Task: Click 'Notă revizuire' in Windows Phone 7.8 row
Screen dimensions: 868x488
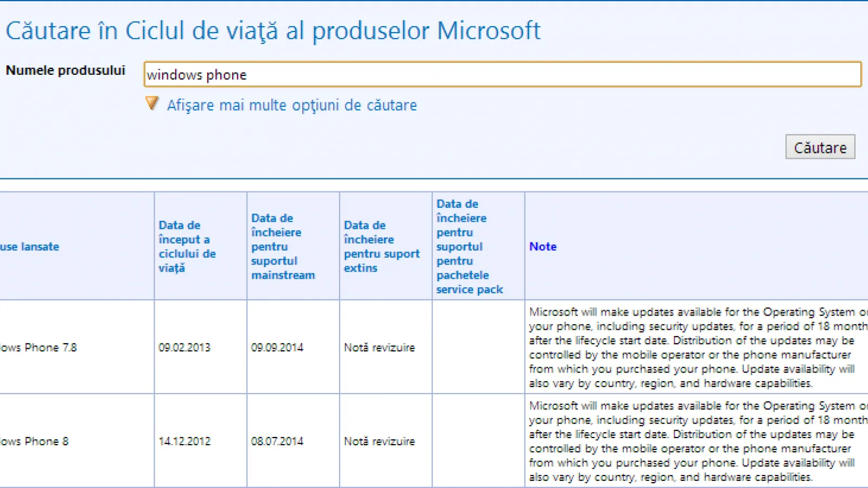Action: 379,347
